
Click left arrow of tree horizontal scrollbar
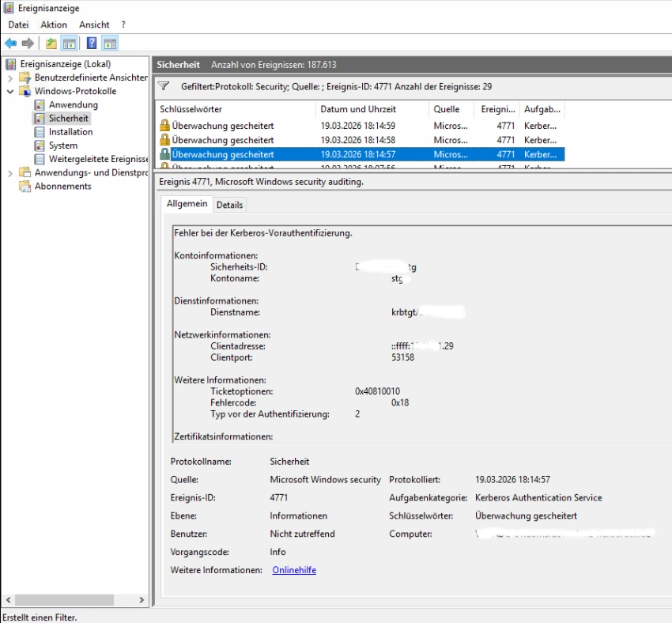click(x=8, y=600)
